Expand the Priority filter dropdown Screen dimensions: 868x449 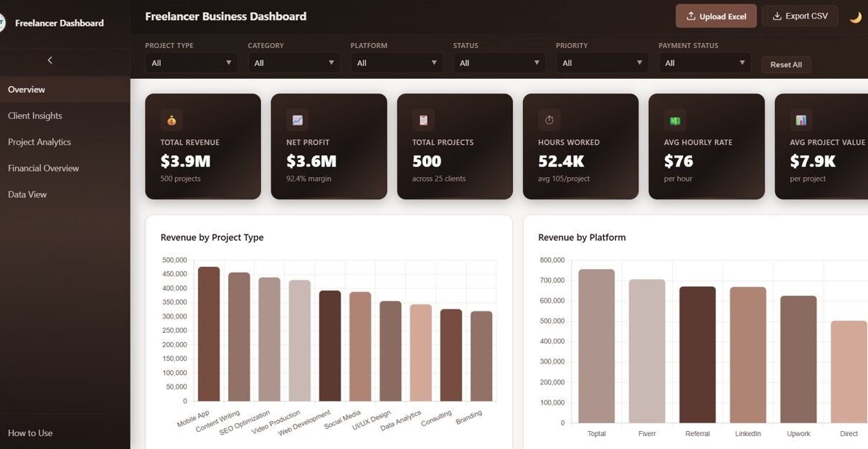click(601, 63)
